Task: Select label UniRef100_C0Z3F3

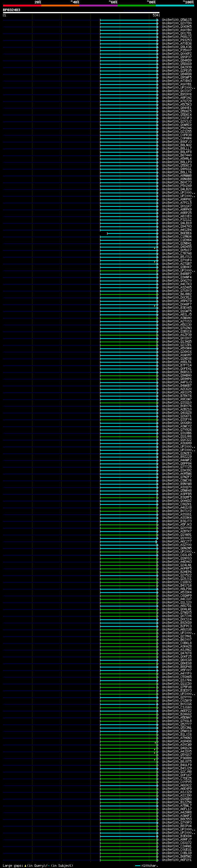Action: (x=177, y=118)
